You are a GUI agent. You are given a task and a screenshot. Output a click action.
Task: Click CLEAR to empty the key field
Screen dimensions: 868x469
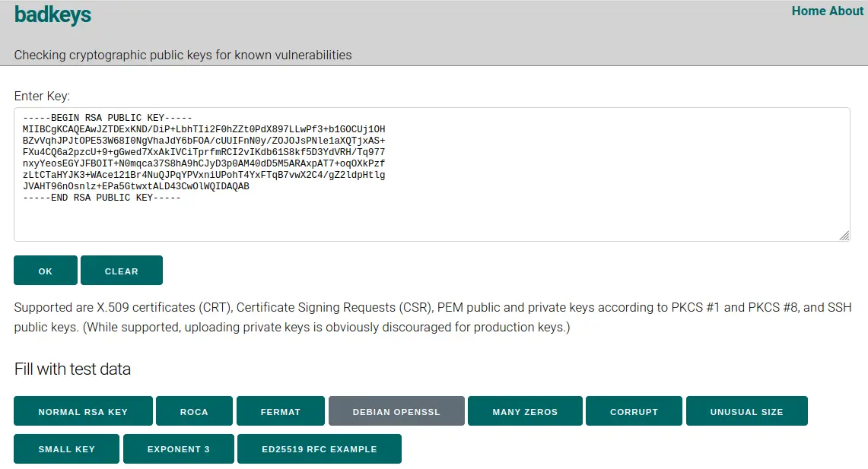(122, 270)
